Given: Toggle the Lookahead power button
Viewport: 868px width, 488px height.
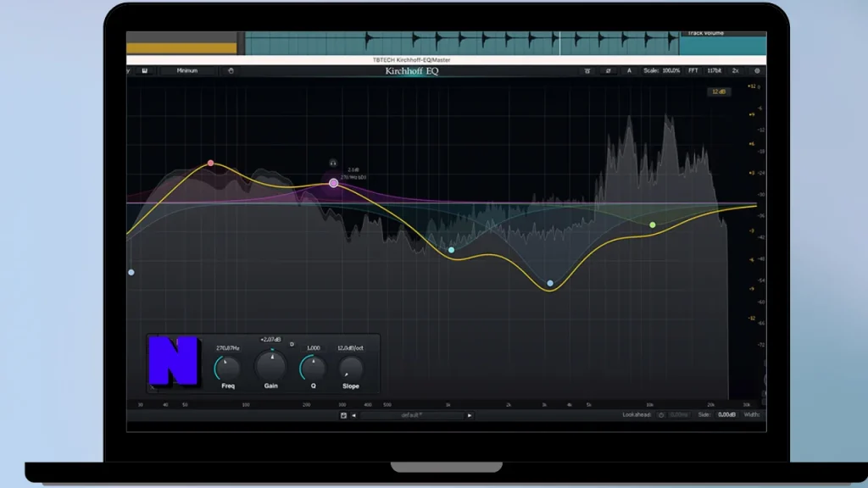Looking at the screenshot, I should (661, 415).
